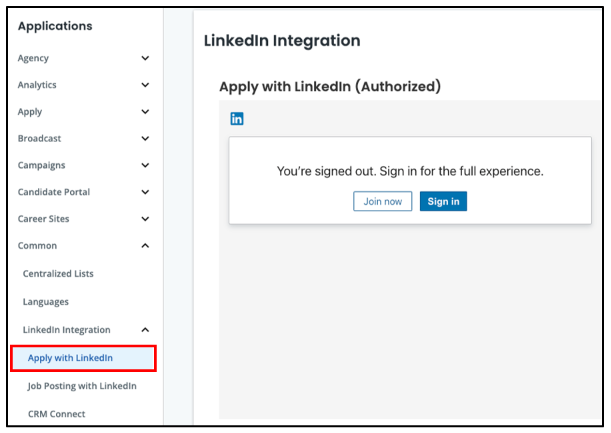Click the Sign in button

(x=443, y=201)
